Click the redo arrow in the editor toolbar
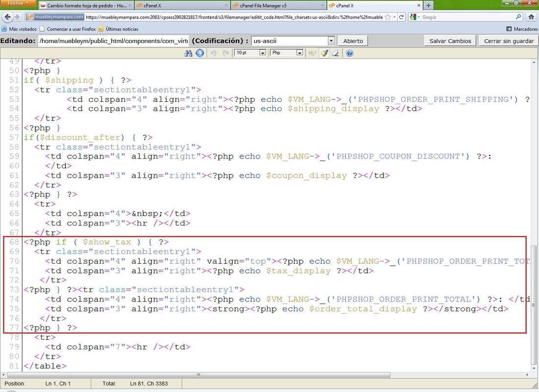The image size is (539, 392). 225,53
